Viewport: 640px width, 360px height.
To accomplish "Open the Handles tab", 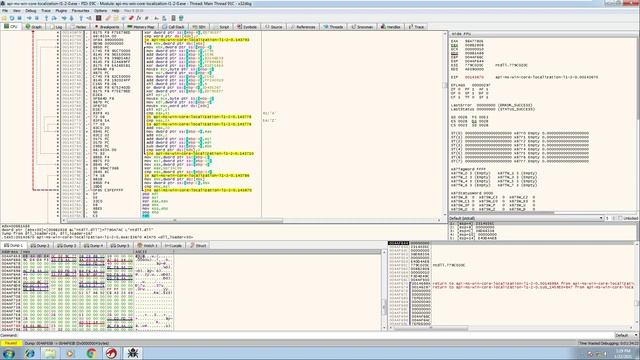I will (391, 27).
